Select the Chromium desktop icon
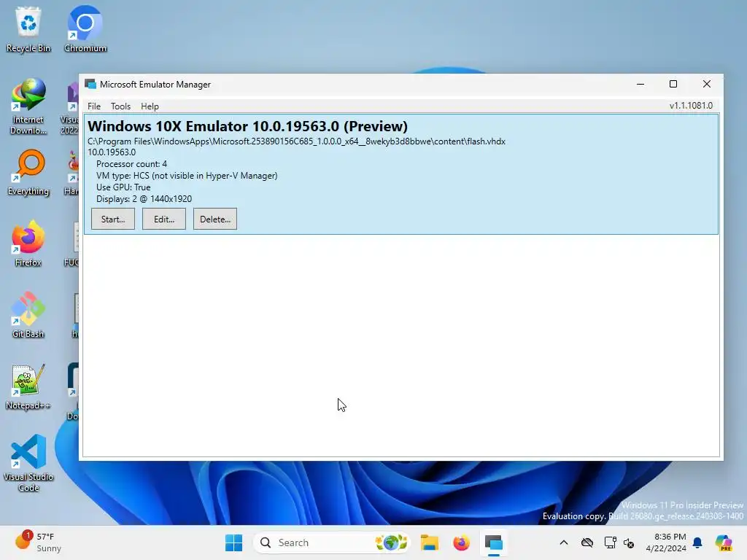747x560 pixels. tap(85, 29)
